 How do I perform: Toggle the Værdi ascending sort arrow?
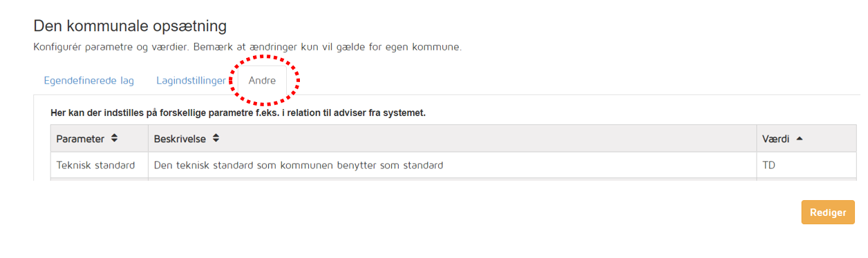click(x=800, y=139)
